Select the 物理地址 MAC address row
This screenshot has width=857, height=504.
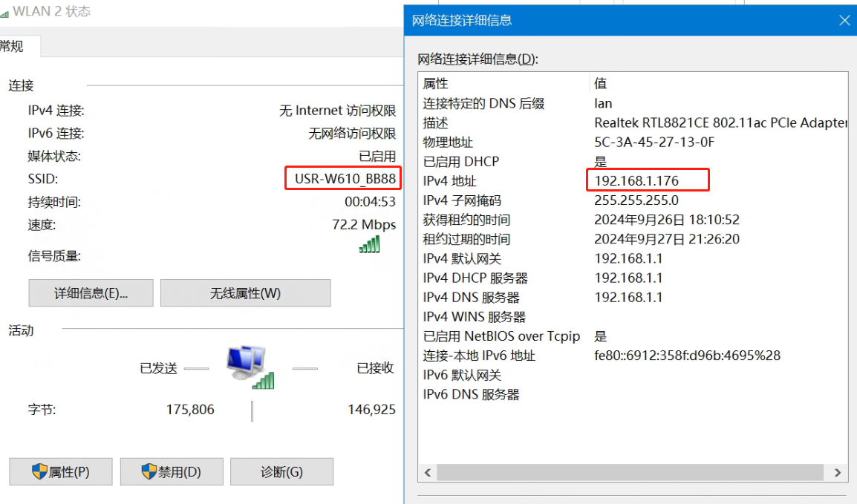pyautogui.click(x=448, y=143)
